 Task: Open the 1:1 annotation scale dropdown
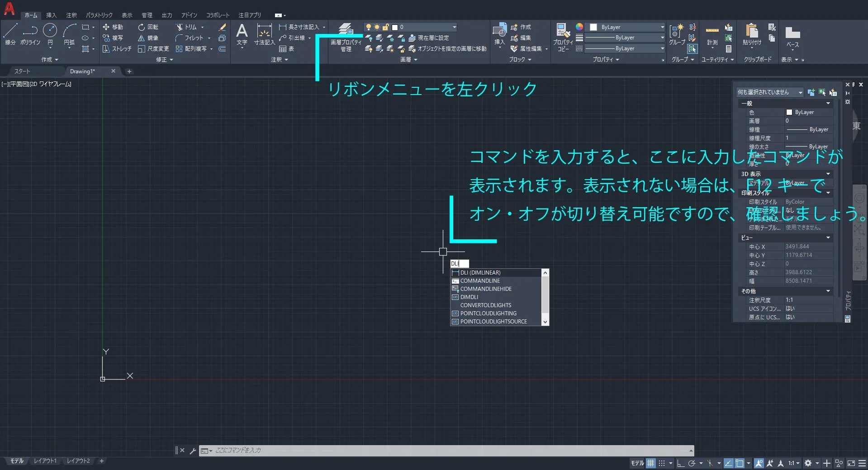pos(794,463)
